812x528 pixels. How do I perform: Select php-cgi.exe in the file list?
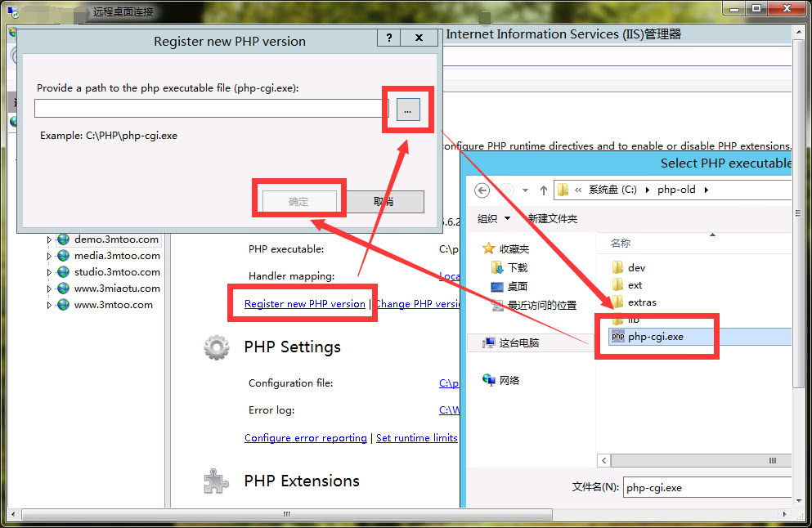[654, 335]
